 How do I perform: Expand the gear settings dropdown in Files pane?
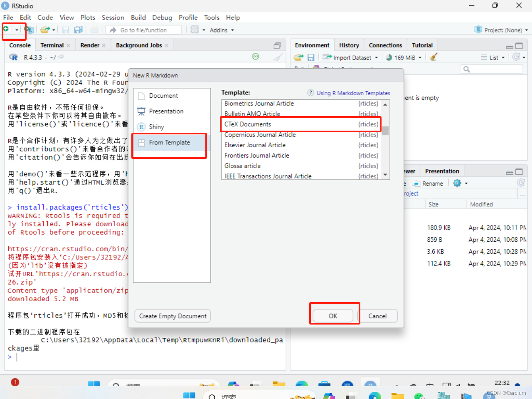point(460,183)
